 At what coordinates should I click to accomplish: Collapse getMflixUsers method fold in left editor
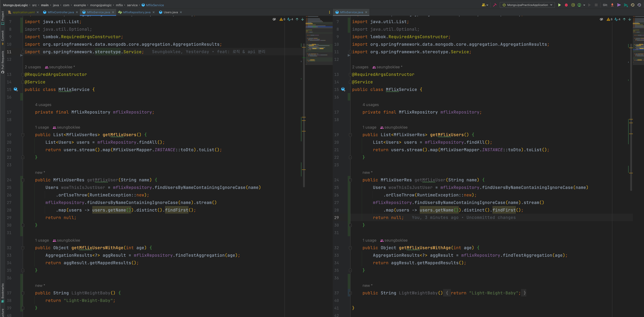coord(23,135)
